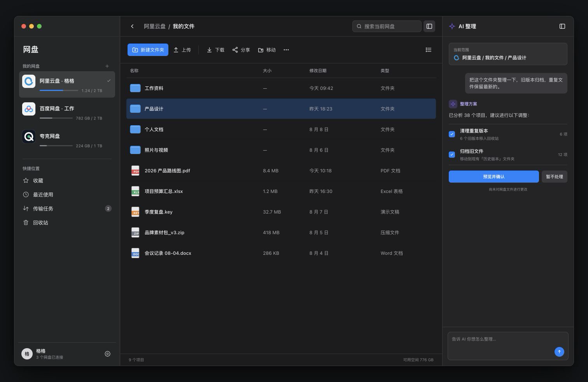Select file name 会议记录 08-04.docx
Screen dimensions: 588x382
point(168,253)
